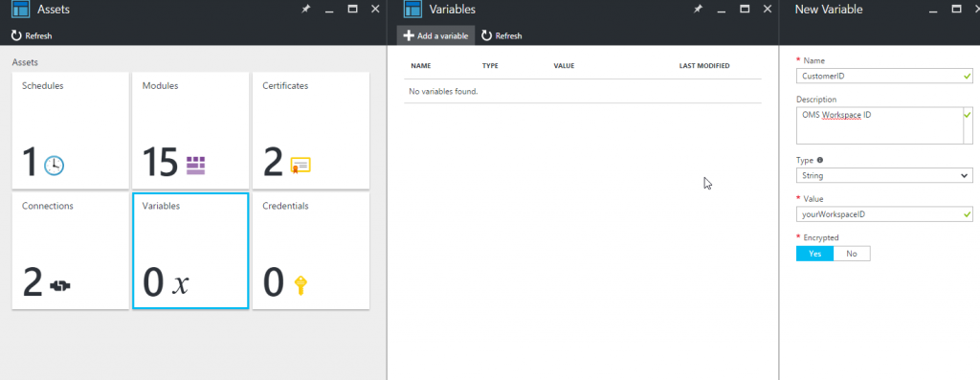Viewport: 980px width, 380px height.
Task: Click the plug icon in Connections tile
Action: click(x=60, y=285)
